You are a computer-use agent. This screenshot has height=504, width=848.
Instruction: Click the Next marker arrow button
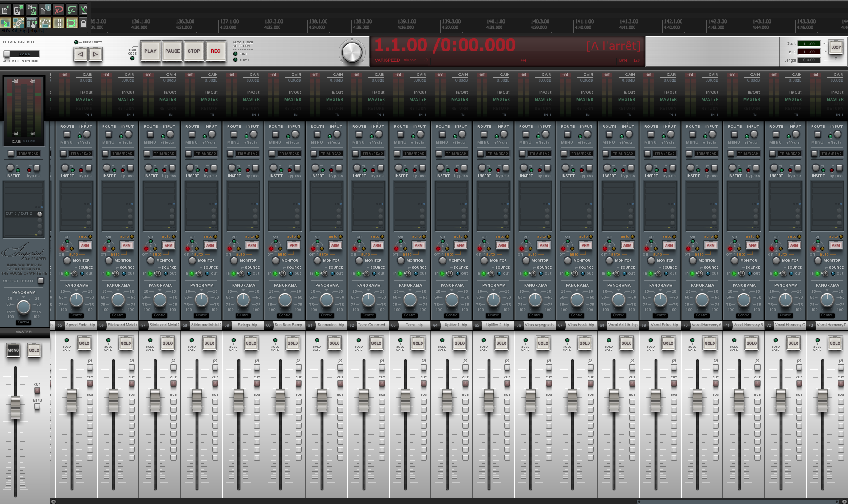[x=95, y=55]
